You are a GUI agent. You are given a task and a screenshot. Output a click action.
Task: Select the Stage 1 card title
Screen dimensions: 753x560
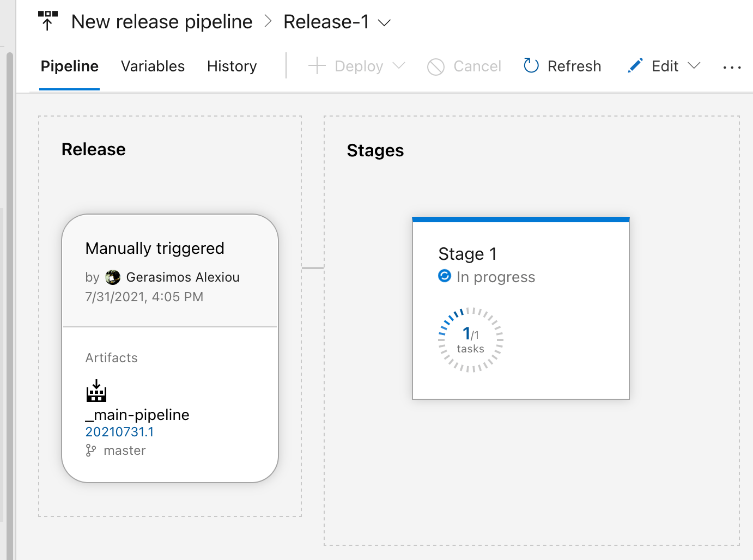(467, 254)
